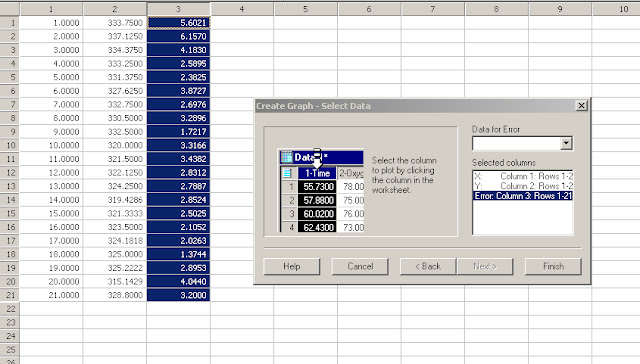Viewport: 640px width, 364px height.
Task: Click cell containing 1.7217
Action: pos(178,132)
